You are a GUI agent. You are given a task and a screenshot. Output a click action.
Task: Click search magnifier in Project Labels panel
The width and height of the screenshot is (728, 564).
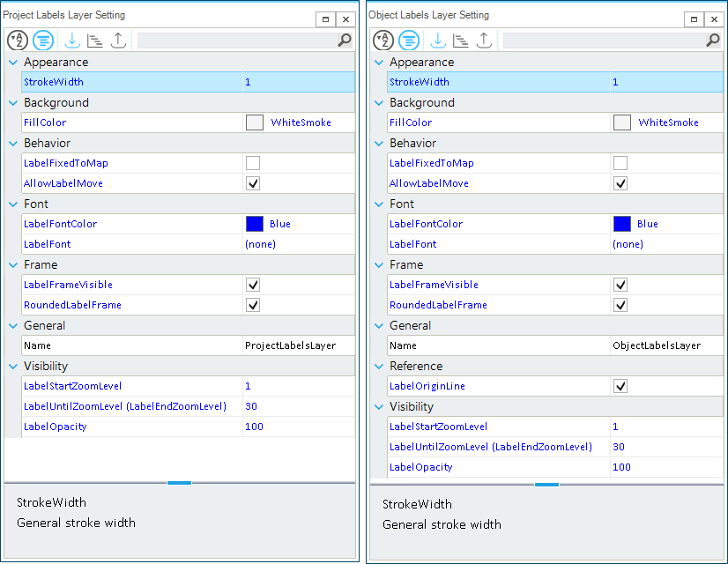click(x=344, y=40)
